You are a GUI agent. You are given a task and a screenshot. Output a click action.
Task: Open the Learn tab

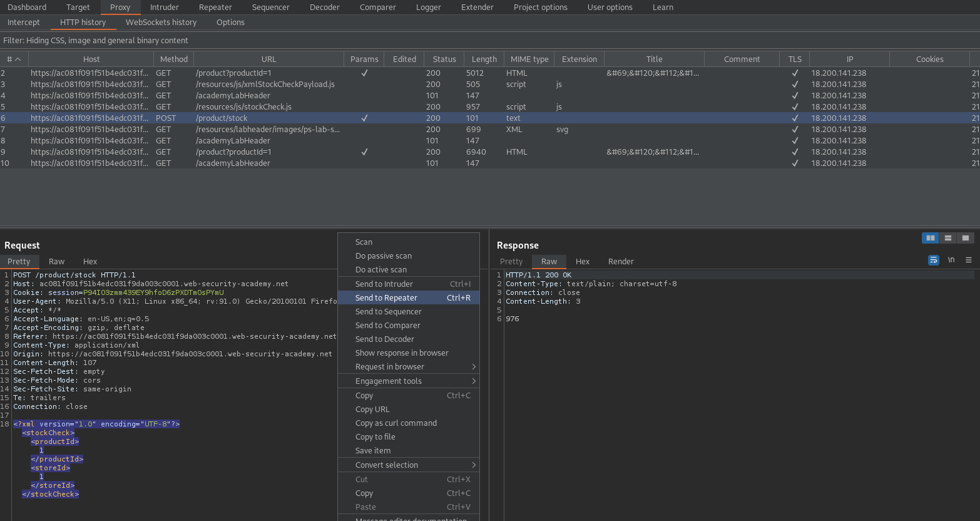coord(663,8)
